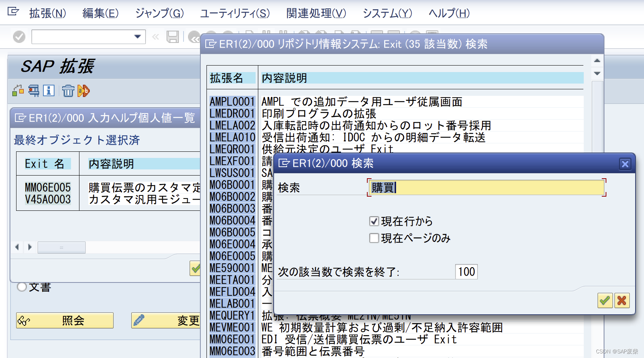Click the a-b rename icon in the SAP 拡張 toolbar
Viewport: 644px width, 358px height.
[83, 91]
